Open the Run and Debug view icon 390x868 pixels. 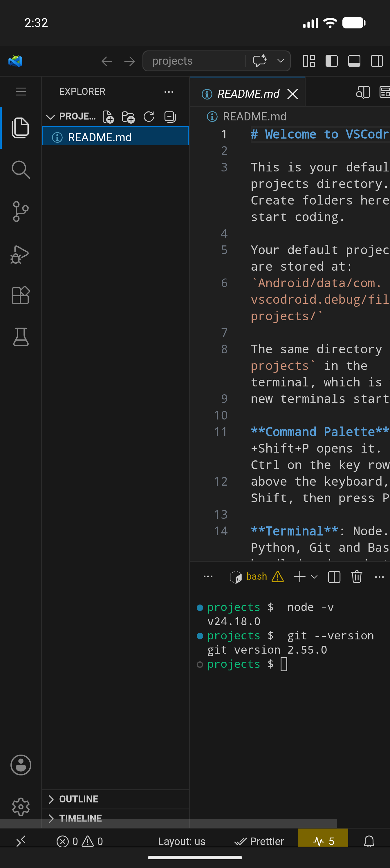click(20, 254)
